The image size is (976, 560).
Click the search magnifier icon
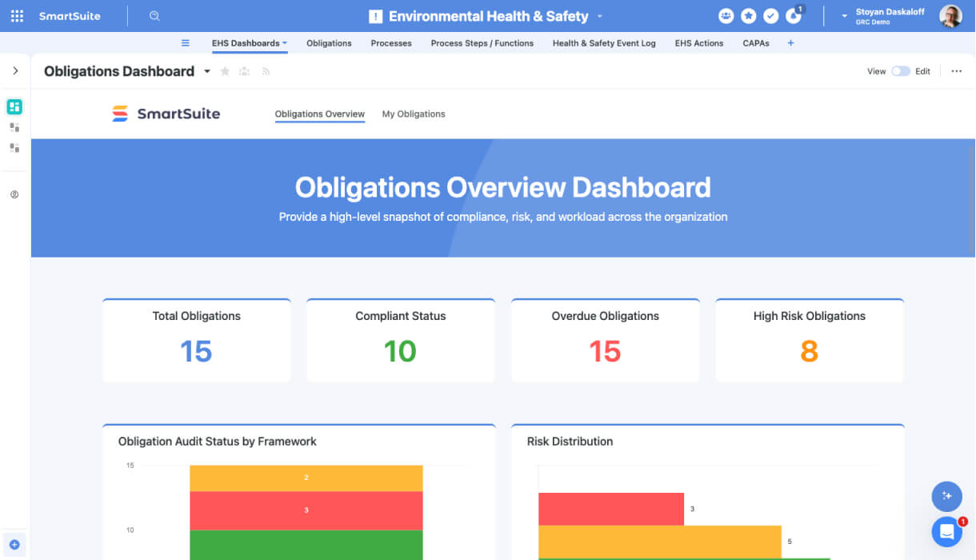[154, 16]
